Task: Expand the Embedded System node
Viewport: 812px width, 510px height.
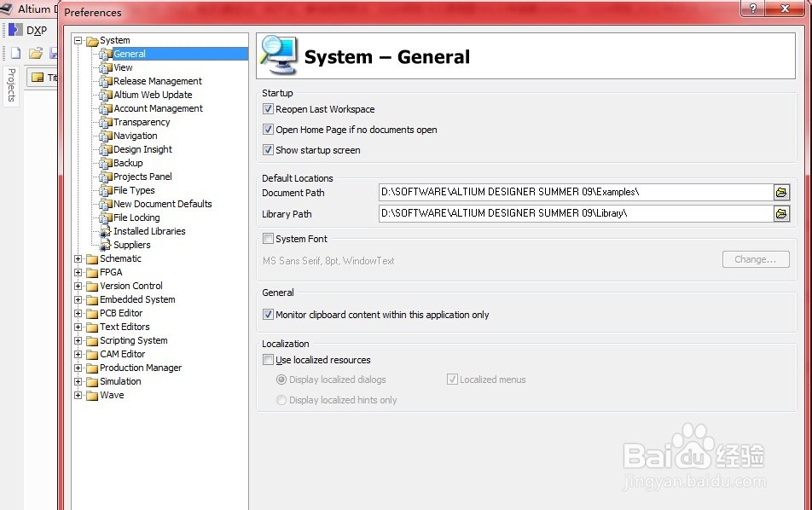Action: coord(78,299)
